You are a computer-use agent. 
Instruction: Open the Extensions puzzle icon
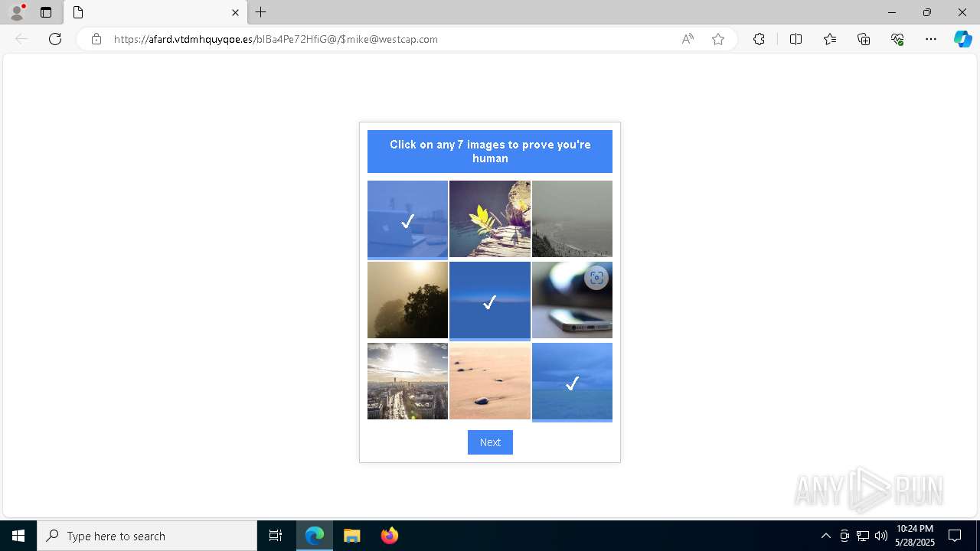[x=759, y=39]
